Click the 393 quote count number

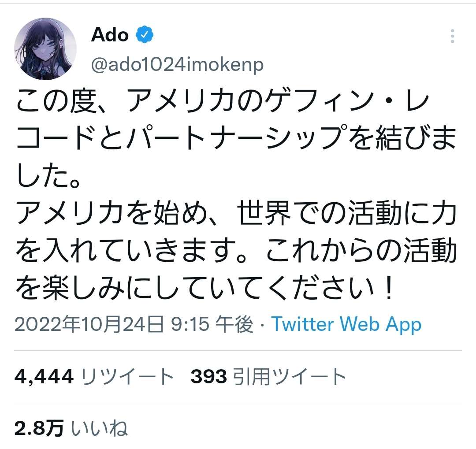click(x=209, y=376)
